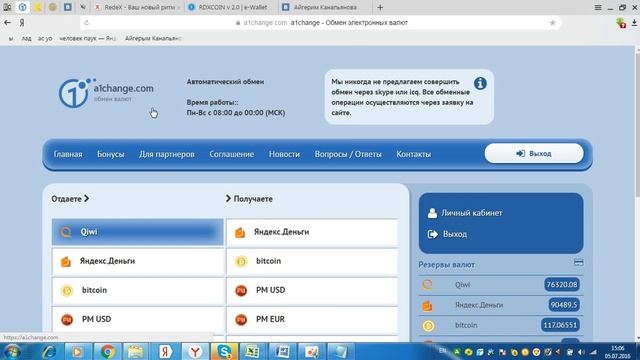This screenshot has width=640, height=360.
Task: Click the info icon in notice box
Action: point(480,83)
